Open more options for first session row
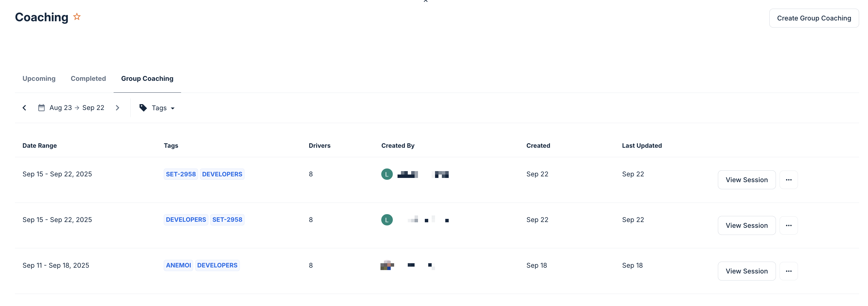868x306 pixels. pyautogui.click(x=788, y=180)
